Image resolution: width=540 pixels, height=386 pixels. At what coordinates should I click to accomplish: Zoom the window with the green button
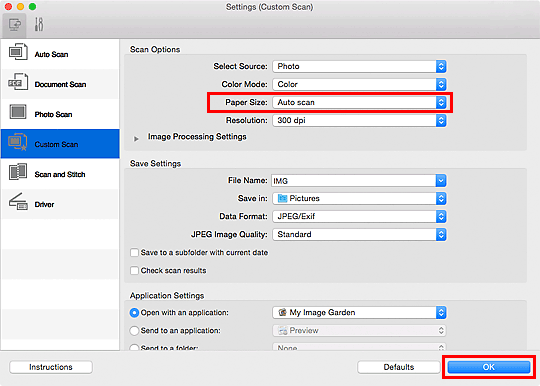(32, 7)
